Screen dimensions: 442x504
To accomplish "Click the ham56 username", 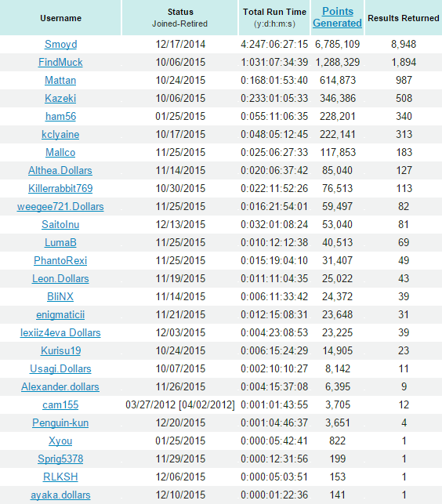I will [61, 116].
